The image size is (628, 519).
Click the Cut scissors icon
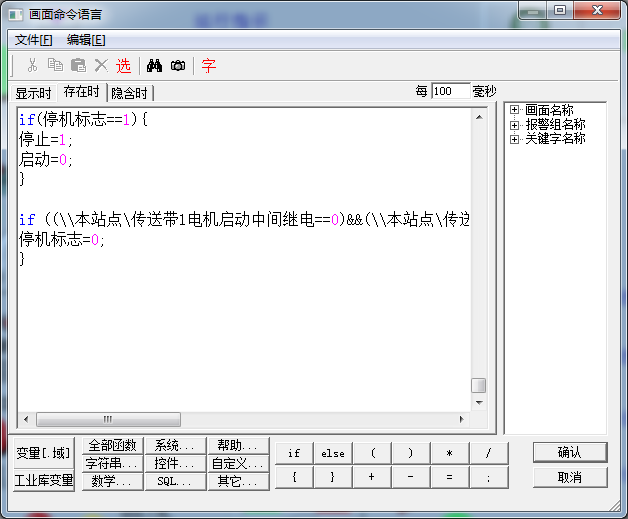32,65
